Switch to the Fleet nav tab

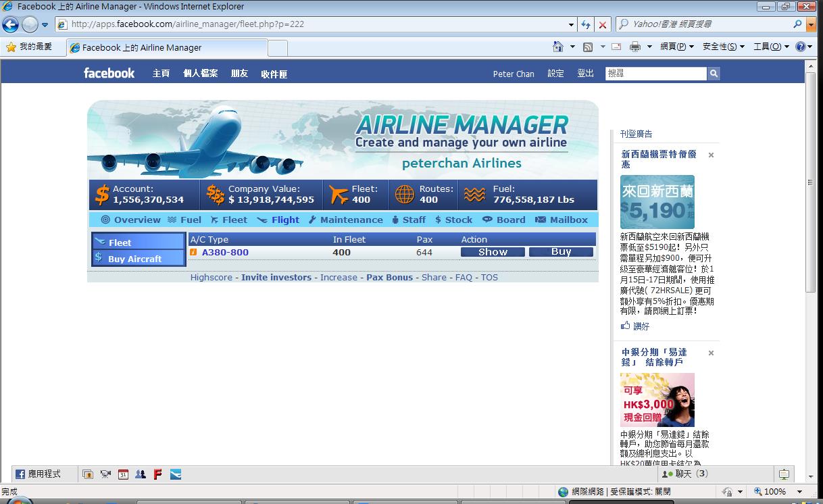click(229, 220)
